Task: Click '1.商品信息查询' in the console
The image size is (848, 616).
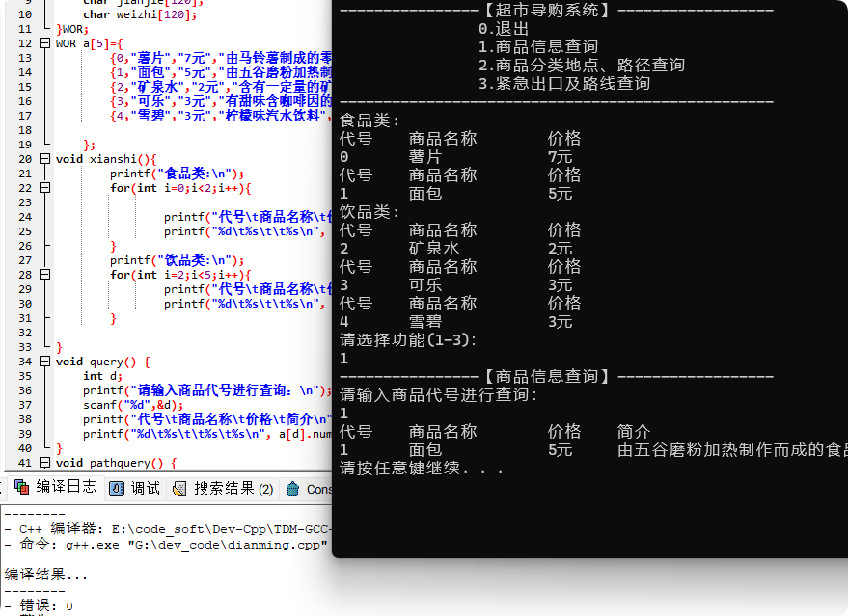Action: point(538,46)
